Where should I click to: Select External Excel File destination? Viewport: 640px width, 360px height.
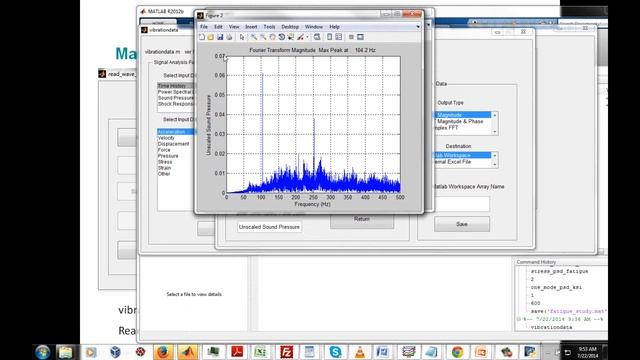[x=462, y=162]
